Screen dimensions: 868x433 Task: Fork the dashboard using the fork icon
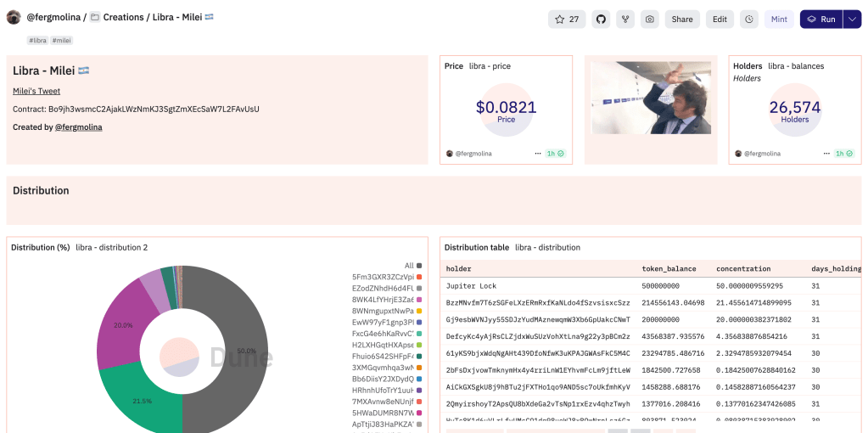tap(625, 20)
